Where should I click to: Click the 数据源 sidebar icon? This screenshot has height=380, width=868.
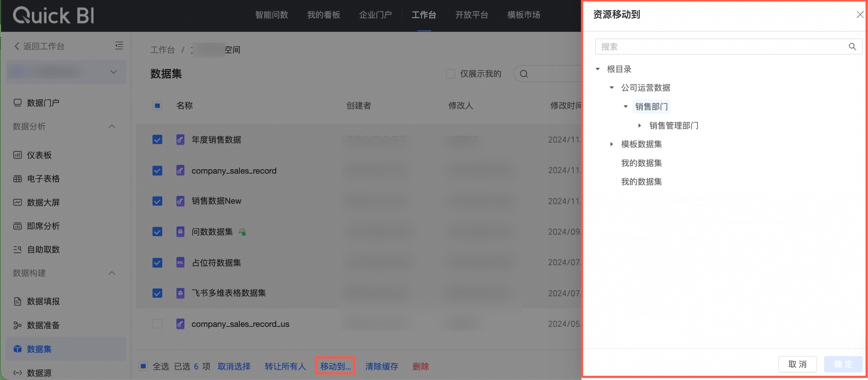point(17,373)
